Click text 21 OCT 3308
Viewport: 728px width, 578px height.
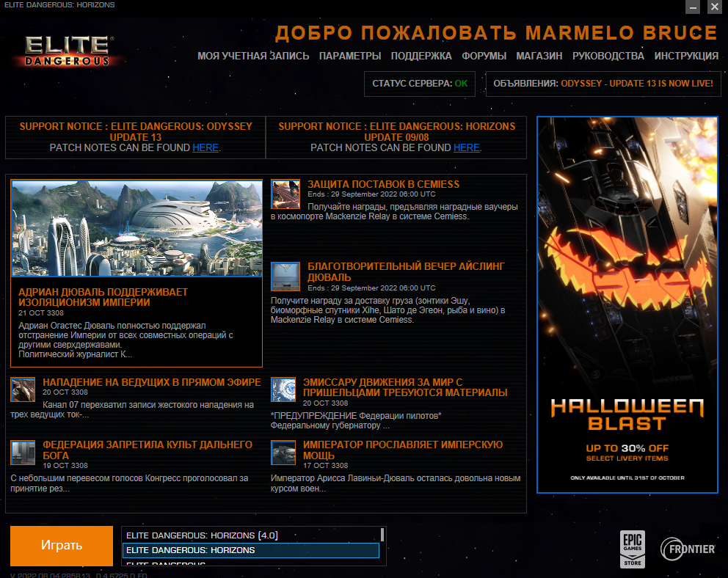tap(41, 313)
